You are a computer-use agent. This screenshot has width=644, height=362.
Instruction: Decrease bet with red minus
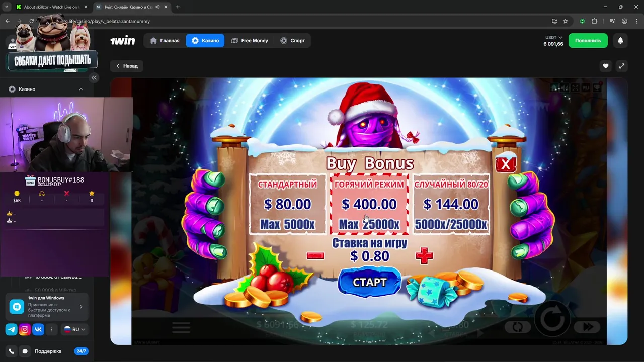315,255
